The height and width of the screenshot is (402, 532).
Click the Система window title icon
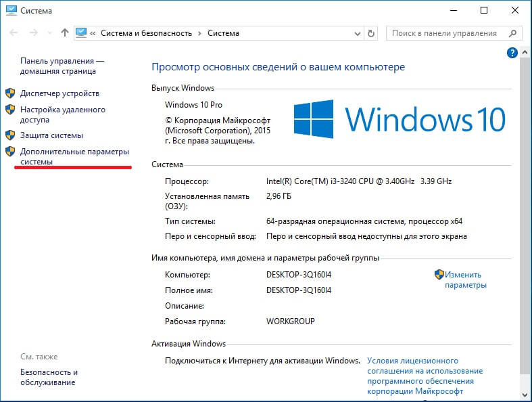(x=11, y=10)
